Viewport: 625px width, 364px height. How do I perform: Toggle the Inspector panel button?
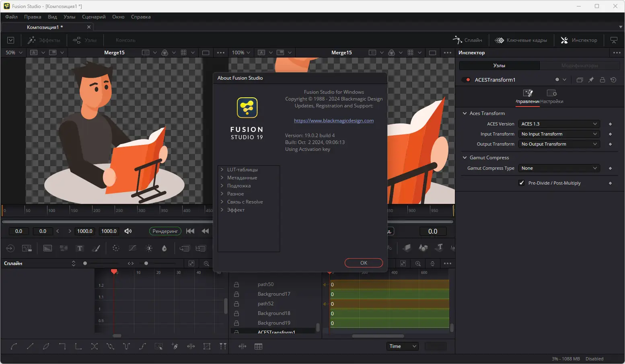(x=579, y=40)
